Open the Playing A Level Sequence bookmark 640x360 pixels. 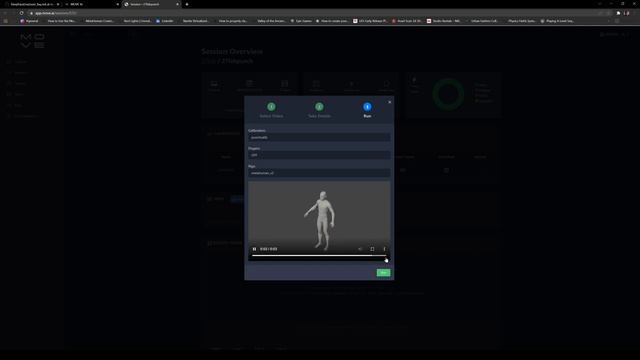pos(557,21)
